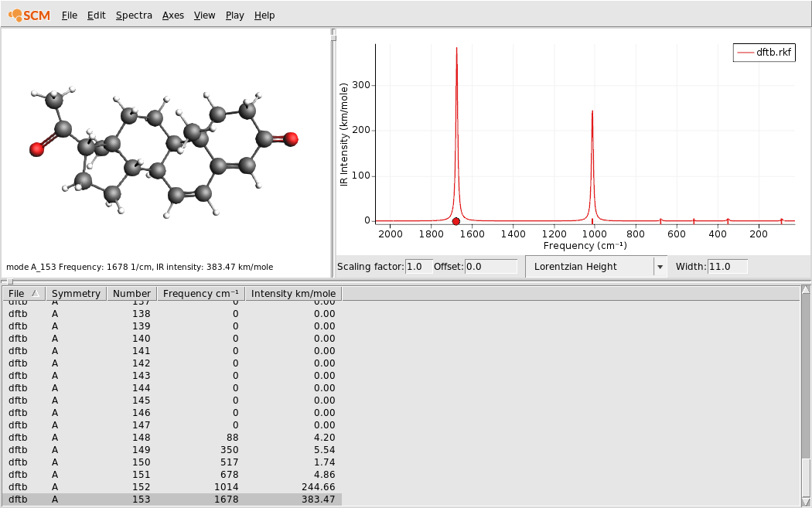Select the red marker dot at 1678 frequency
This screenshot has height=508, width=812.
tap(455, 221)
